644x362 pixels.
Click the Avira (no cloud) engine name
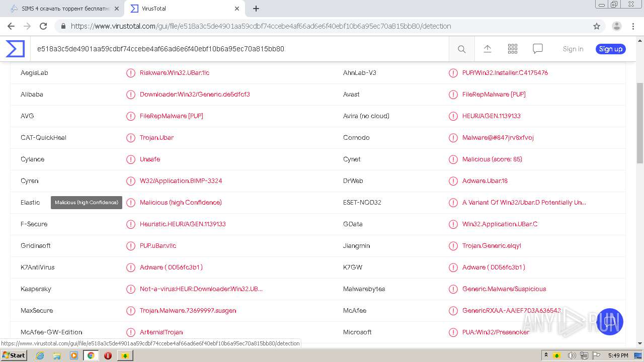pos(366,116)
